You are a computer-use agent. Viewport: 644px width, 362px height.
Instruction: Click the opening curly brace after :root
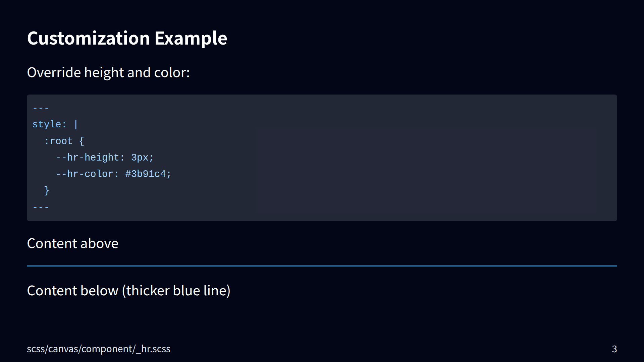[82, 141]
